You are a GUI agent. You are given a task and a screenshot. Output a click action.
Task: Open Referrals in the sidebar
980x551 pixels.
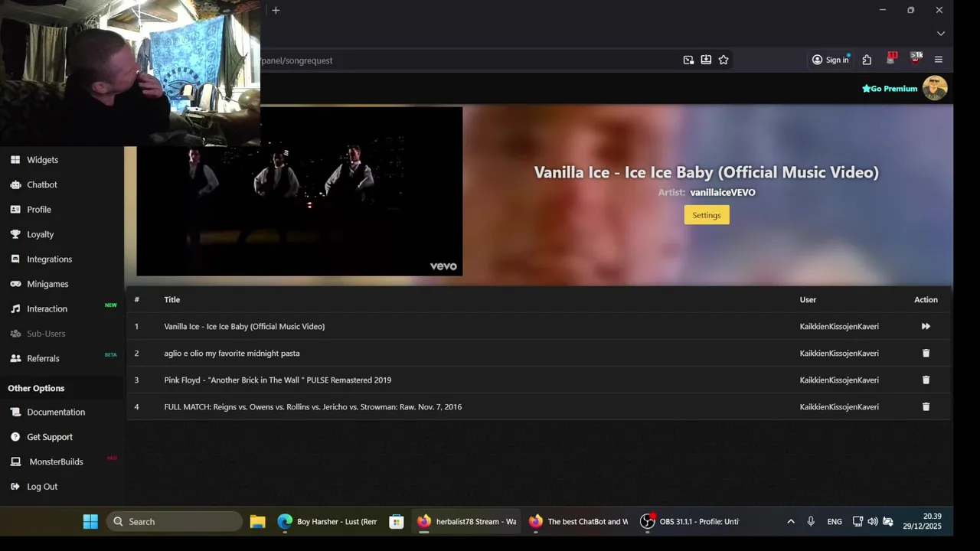pos(43,358)
